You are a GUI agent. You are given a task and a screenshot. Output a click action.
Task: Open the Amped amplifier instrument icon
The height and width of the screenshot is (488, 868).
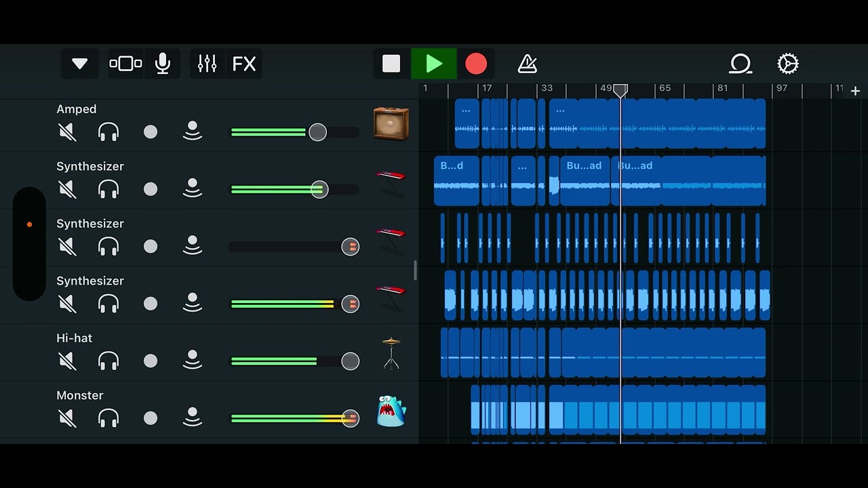[x=391, y=124]
